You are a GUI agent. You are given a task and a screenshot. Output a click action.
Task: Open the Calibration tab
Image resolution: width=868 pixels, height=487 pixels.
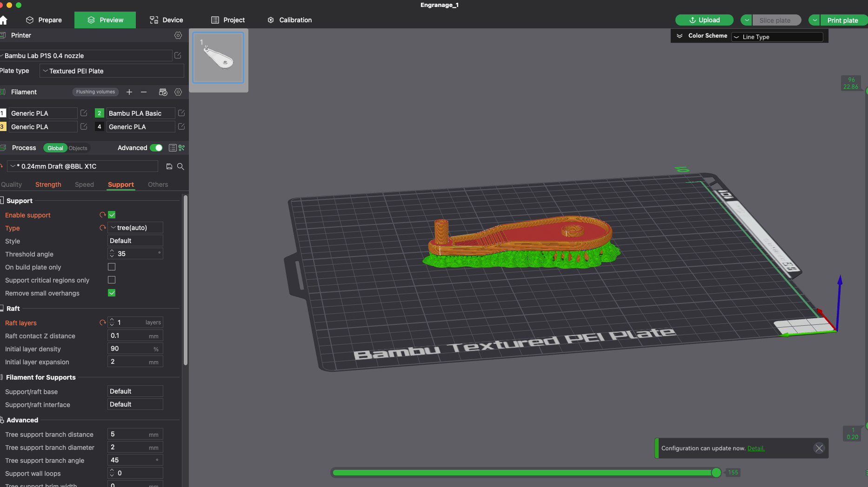tap(289, 20)
